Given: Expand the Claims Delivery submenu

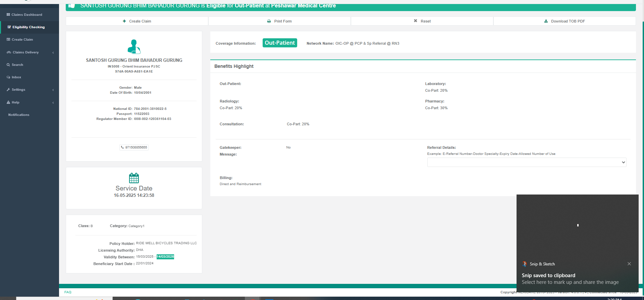Looking at the screenshot, I should pos(53,52).
